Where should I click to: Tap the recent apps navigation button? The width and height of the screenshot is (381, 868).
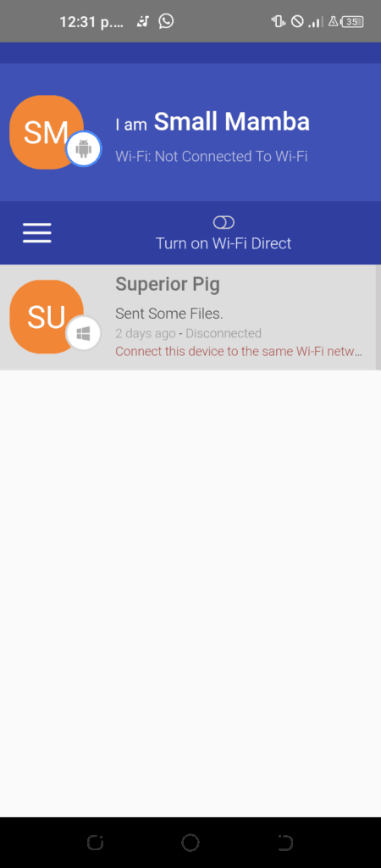[x=95, y=843]
